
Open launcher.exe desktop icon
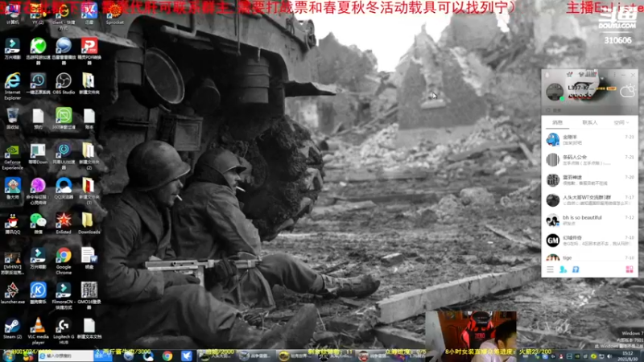click(x=12, y=293)
